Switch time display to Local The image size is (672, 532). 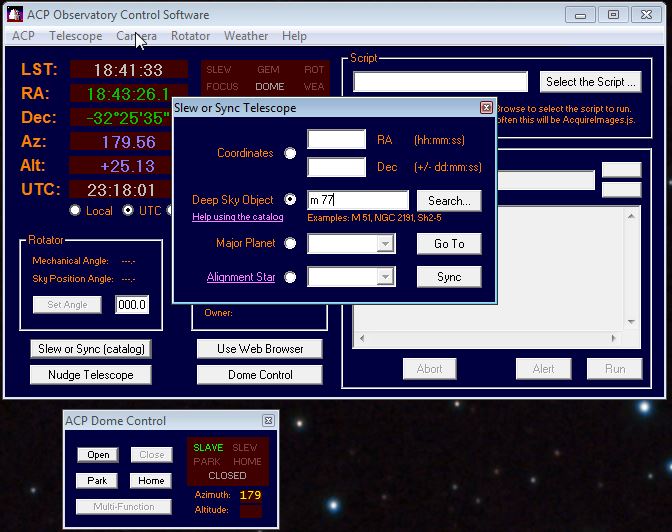[x=75, y=211]
